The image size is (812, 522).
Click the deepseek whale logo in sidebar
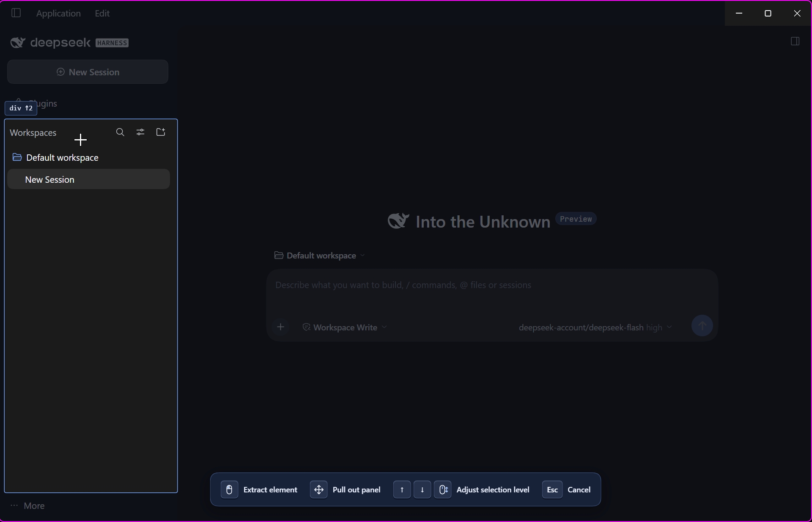[x=18, y=43]
